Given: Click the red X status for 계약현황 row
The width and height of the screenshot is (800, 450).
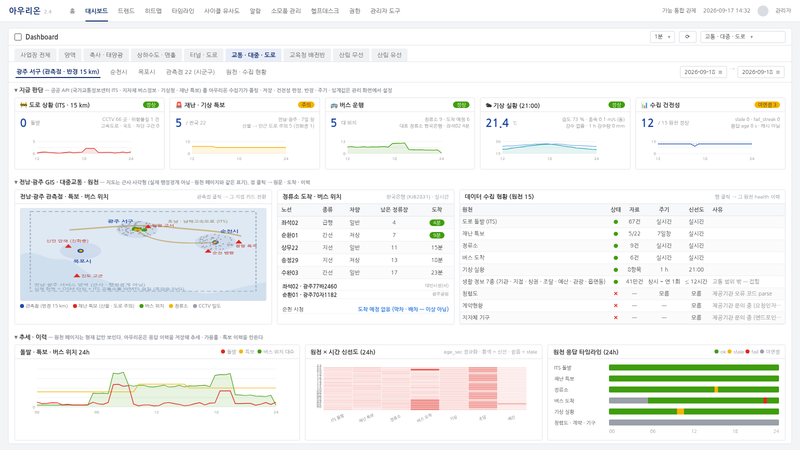Looking at the screenshot, I should 615,306.
